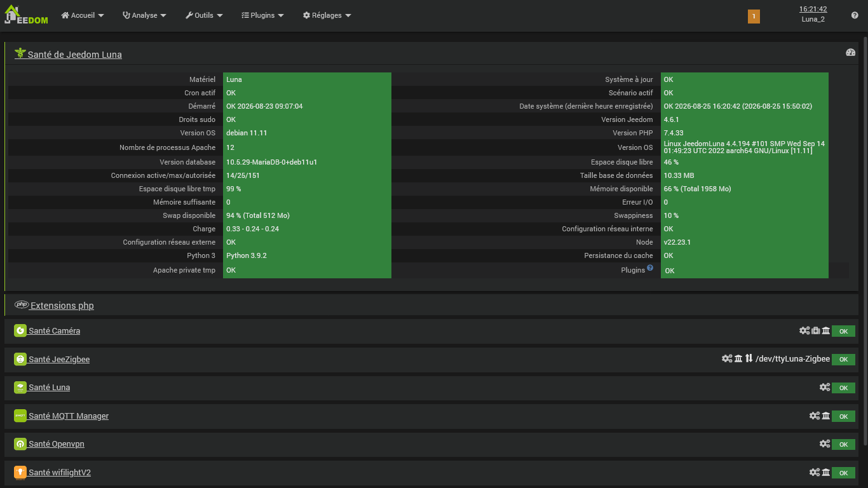The height and width of the screenshot is (488, 868).
Task: Open the Outils menu
Action: pos(204,15)
